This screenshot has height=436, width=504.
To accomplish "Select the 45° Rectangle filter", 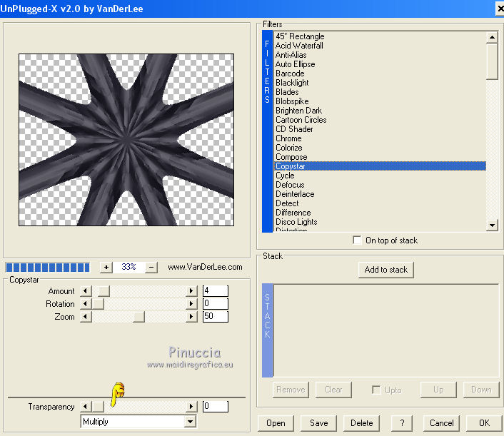I will pos(380,36).
